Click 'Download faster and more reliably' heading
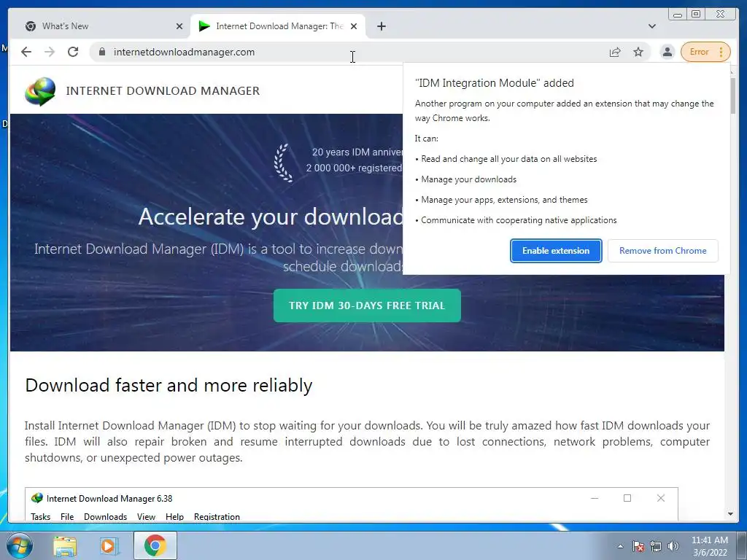Image resolution: width=747 pixels, height=560 pixels. [169, 385]
